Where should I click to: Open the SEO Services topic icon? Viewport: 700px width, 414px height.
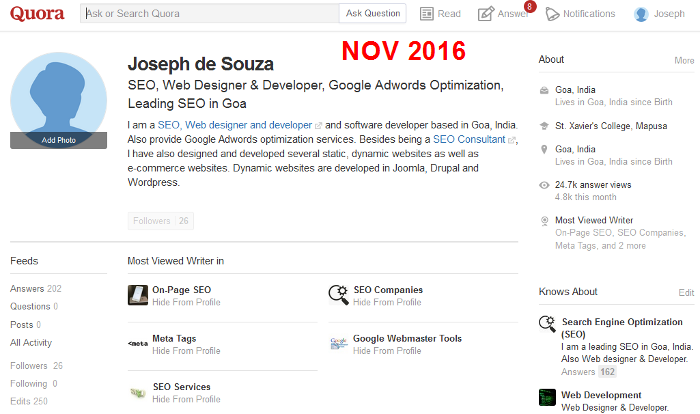[138, 393]
